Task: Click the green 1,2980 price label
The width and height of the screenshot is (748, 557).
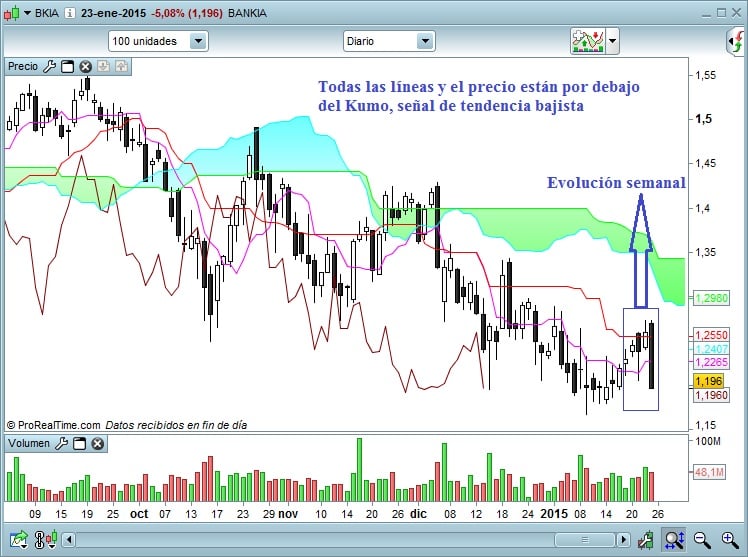Action: pyautogui.click(x=711, y=299)
